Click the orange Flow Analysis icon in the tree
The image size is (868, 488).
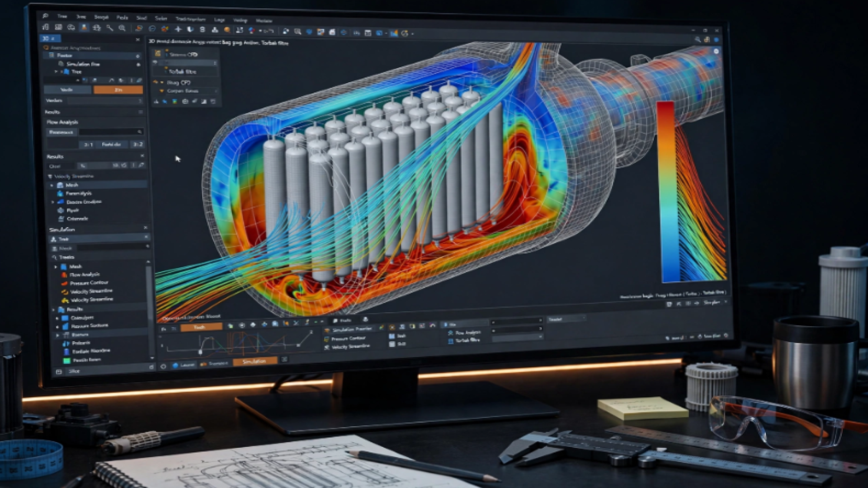pos(64,275)
